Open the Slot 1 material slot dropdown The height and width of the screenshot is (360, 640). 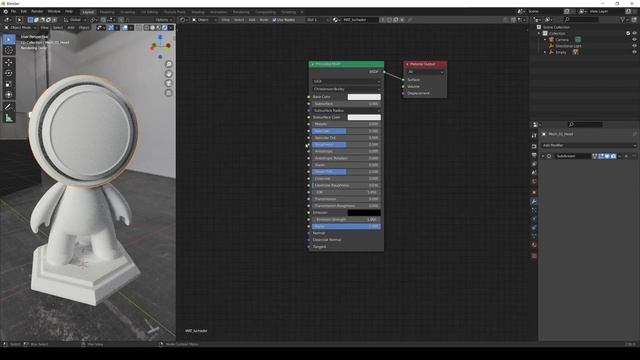click(x=318, y=20)
